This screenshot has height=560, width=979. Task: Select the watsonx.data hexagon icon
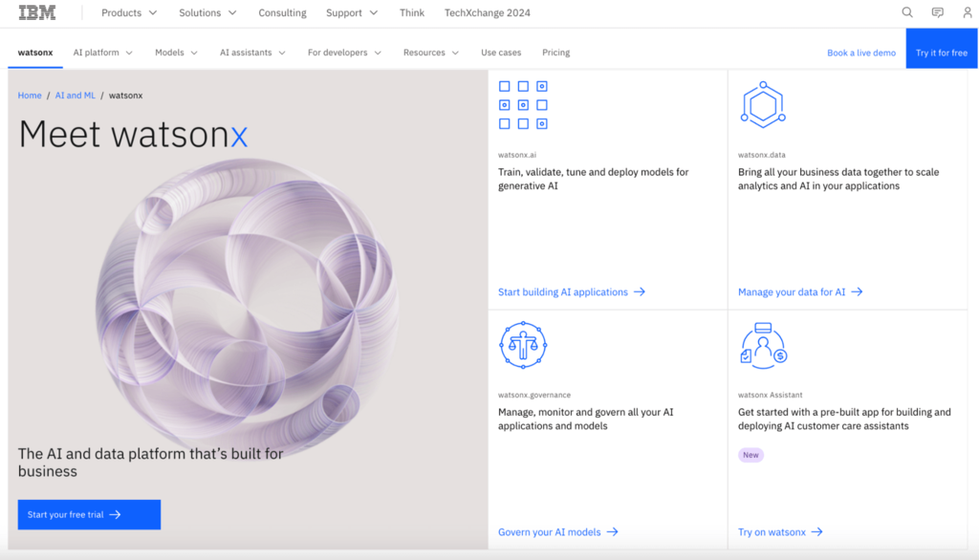pyautogui.click(x=762, y=105)
